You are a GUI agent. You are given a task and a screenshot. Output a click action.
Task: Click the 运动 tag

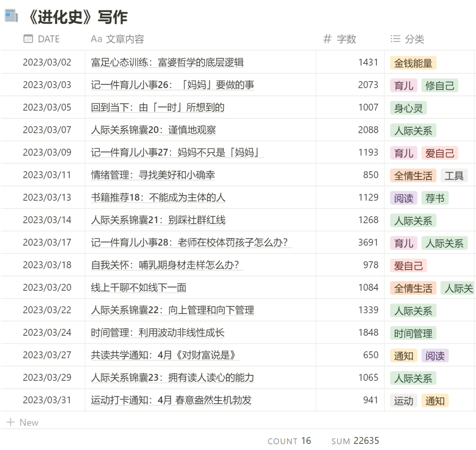pos(403,401)
